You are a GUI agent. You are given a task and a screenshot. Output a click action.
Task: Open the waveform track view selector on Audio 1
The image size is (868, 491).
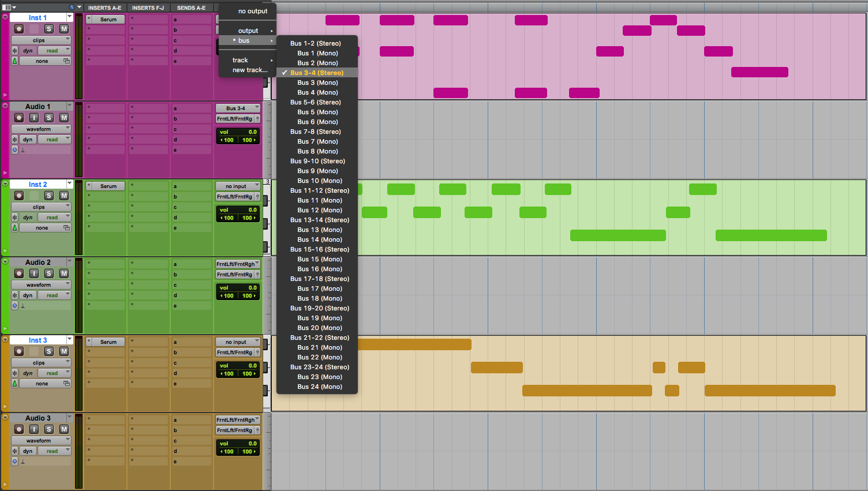(41, 129)
